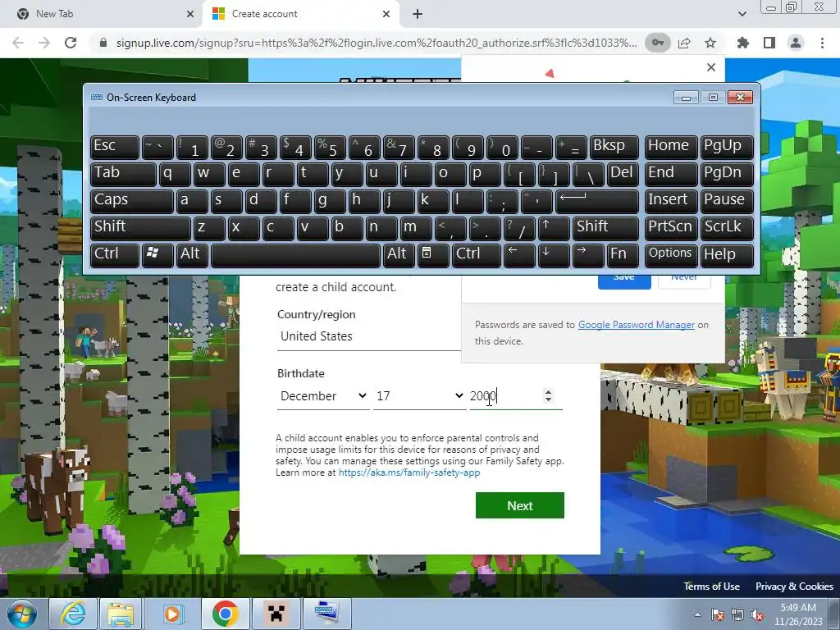Show hidden system tray icons

pyautogui.click(x=697, y=614)
